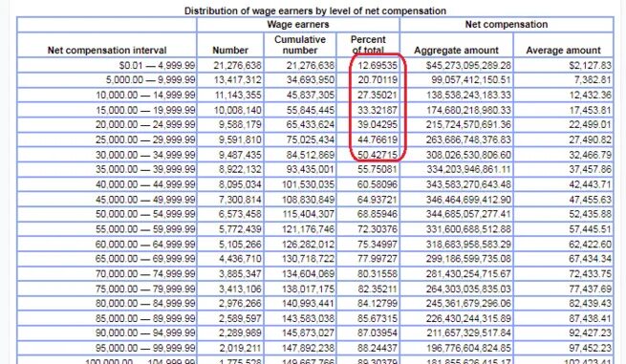Image resolution: width=626 pixels, height=364 pixels.
Task: Select the 'Percent of total' column header
Action: coord(368,45)
